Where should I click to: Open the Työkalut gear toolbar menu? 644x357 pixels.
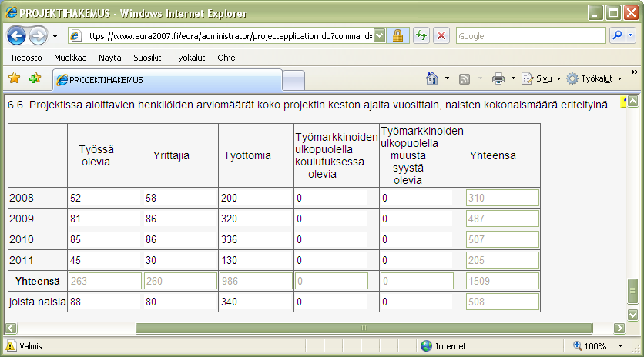594,78
